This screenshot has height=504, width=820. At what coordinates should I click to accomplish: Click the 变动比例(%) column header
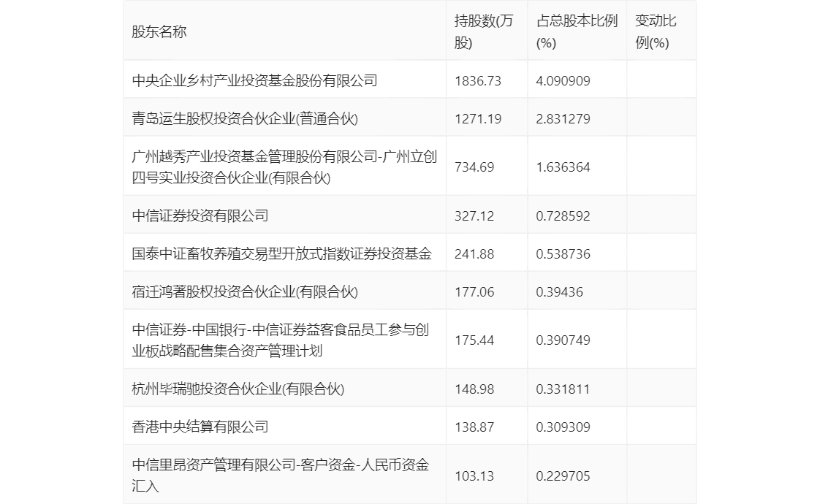[x=656, y=32]
